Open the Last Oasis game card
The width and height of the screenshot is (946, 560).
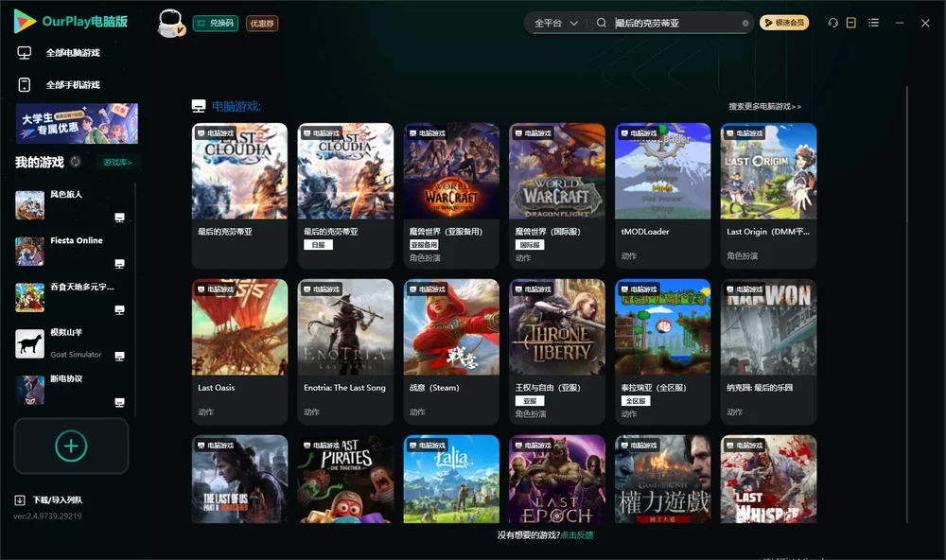[x=239, y=352]
